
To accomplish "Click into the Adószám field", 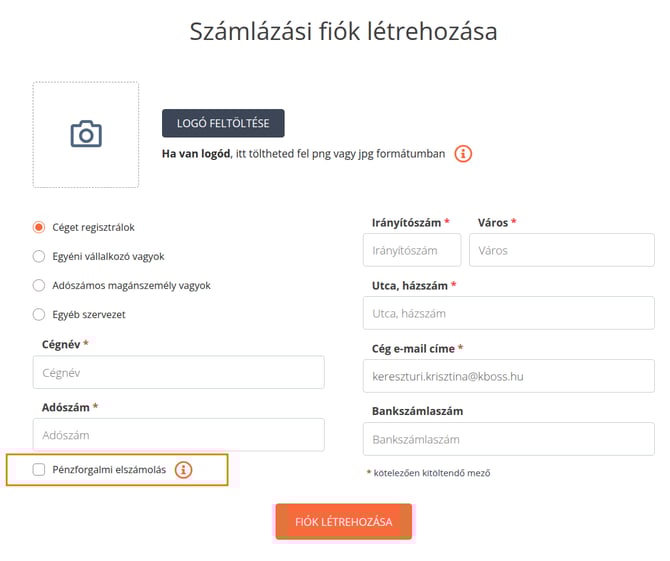I will (x=178, y=435).
